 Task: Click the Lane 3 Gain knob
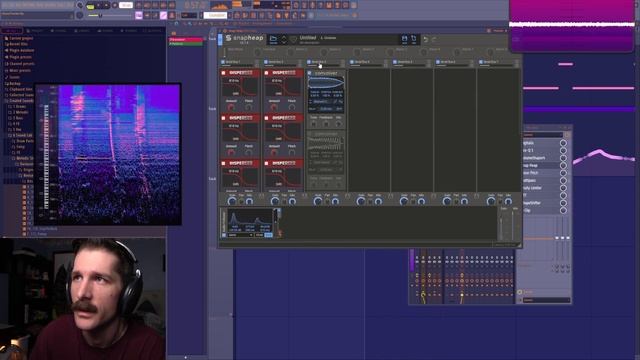click(318, 201)
